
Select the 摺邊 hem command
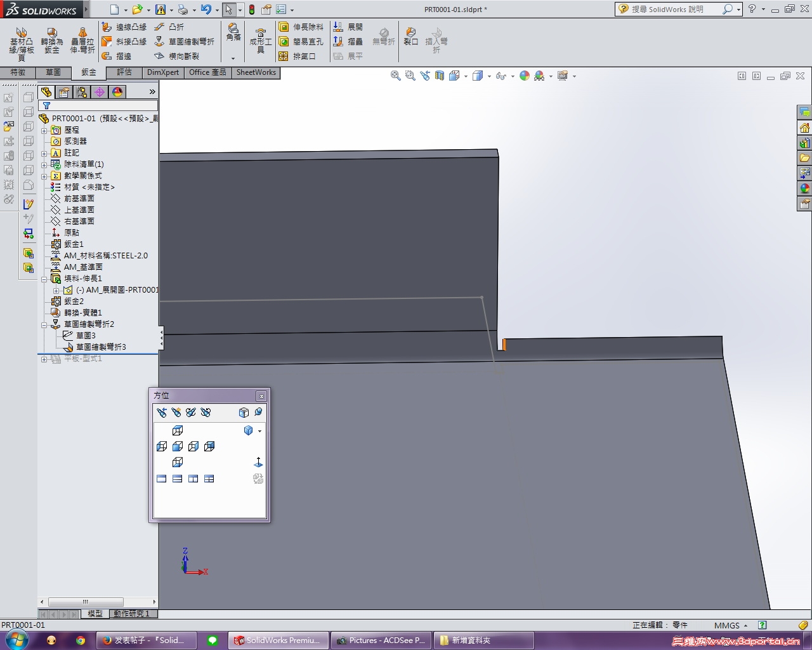[x=117, y=56]
